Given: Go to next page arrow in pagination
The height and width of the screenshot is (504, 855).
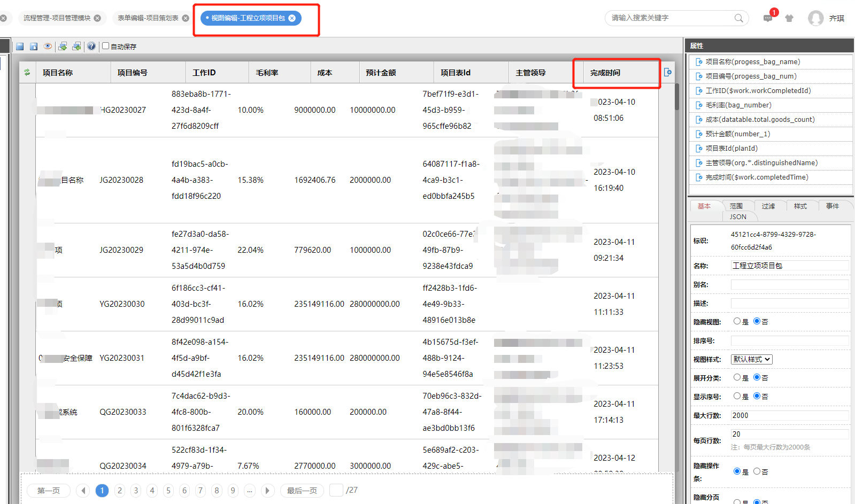Looking at the screenshot, I should coord(268,491).
